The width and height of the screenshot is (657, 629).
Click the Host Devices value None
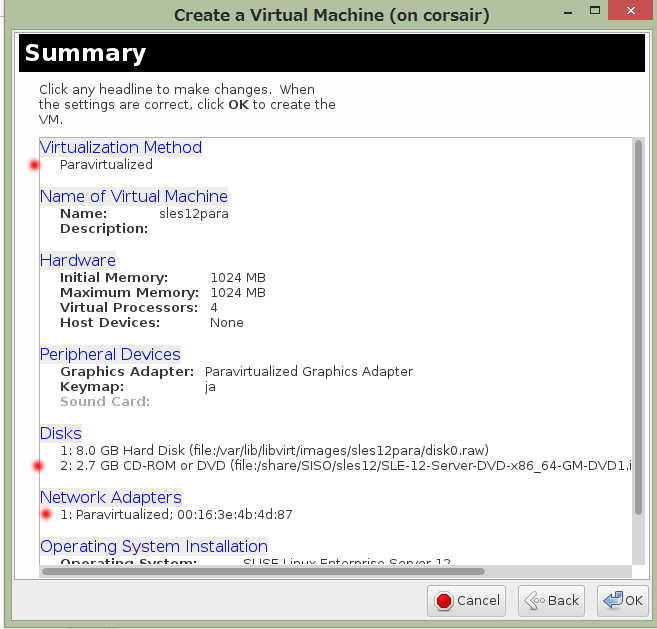[x=227, y=323]
